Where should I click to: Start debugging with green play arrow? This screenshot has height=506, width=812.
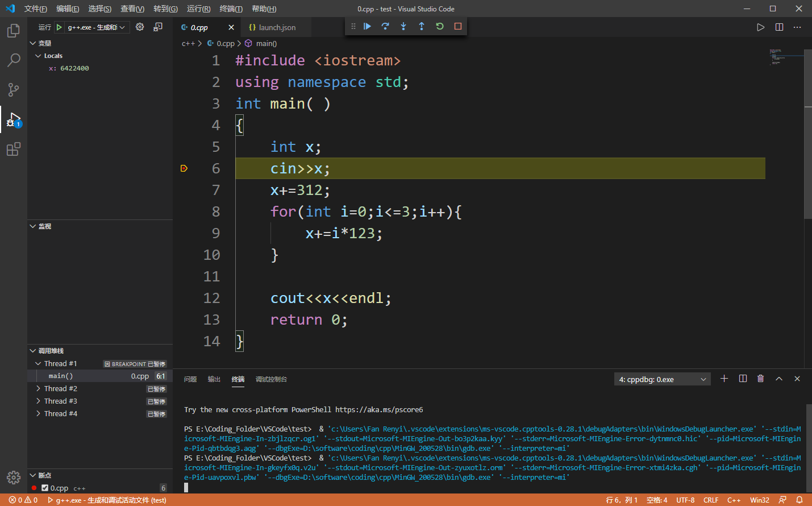click(x=59, y=27)
